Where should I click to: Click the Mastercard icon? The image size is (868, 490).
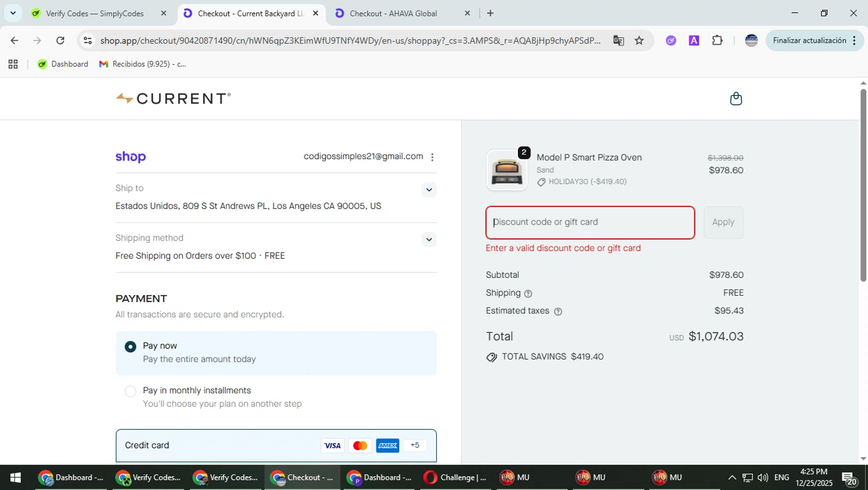point(360,445)
